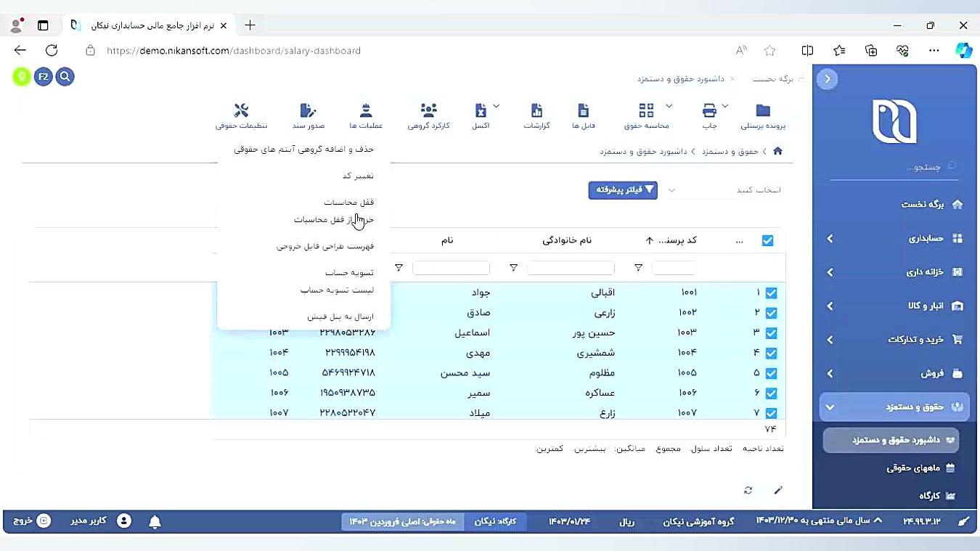Click the محاسبه حقوق grid icon
The width and height of the screenshot is (980, 551).
click(646, 110)
